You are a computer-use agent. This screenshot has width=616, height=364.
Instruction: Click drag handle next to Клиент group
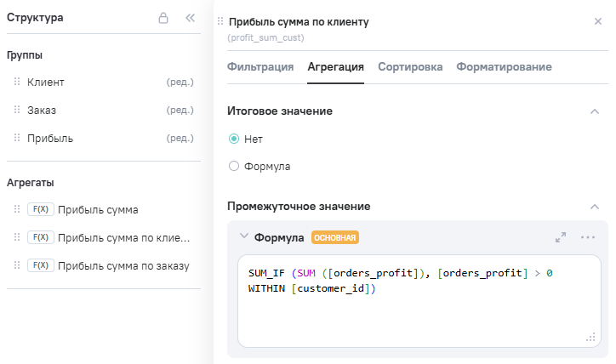pyautogui.click(x=16, y=82)
